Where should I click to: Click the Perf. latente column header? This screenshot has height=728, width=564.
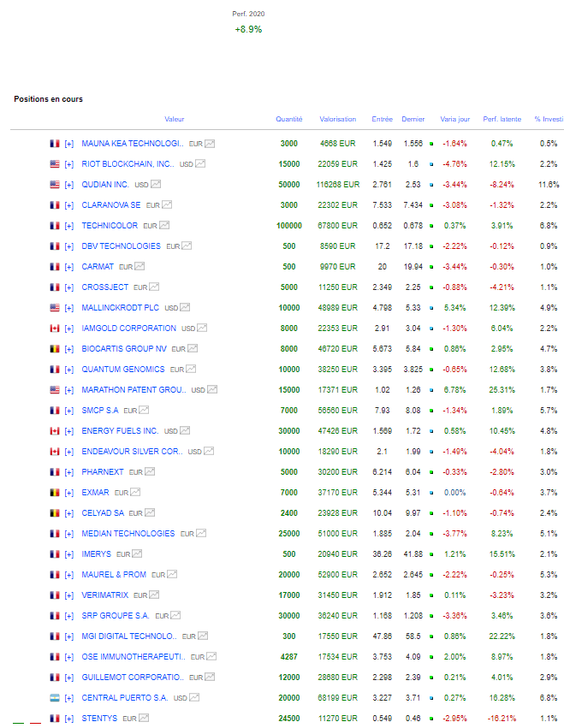coord(502,120)
